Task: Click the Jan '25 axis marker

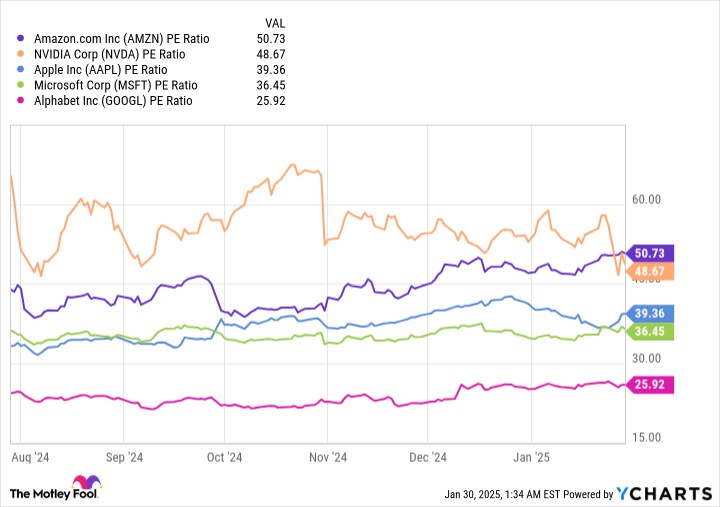Action: tap(531, 457)
